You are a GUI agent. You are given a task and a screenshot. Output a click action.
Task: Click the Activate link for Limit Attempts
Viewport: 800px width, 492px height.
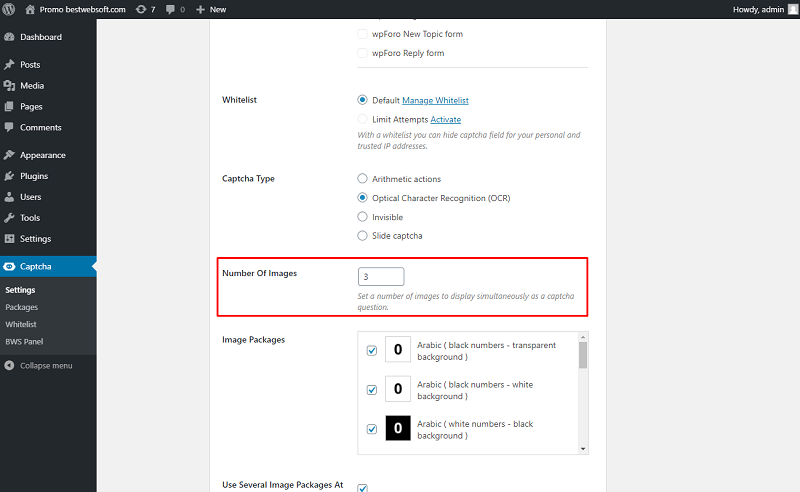coord(445,119)
